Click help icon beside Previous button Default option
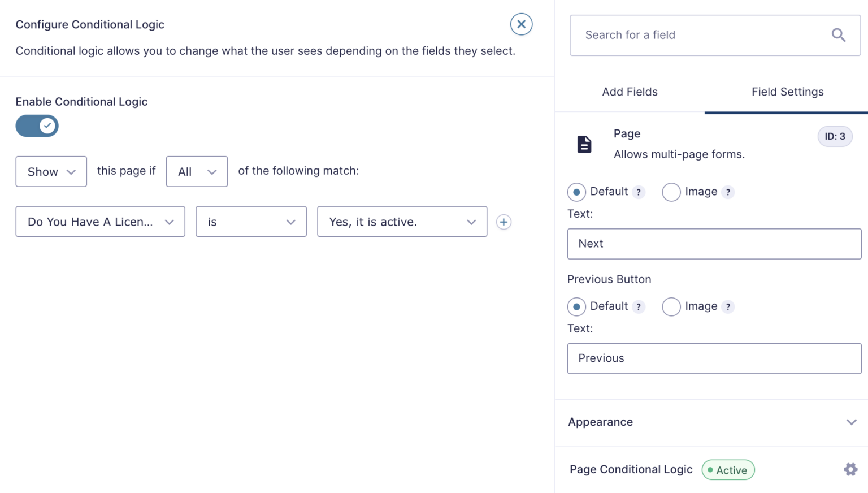 pyautogui.click(x=639, y=306)
